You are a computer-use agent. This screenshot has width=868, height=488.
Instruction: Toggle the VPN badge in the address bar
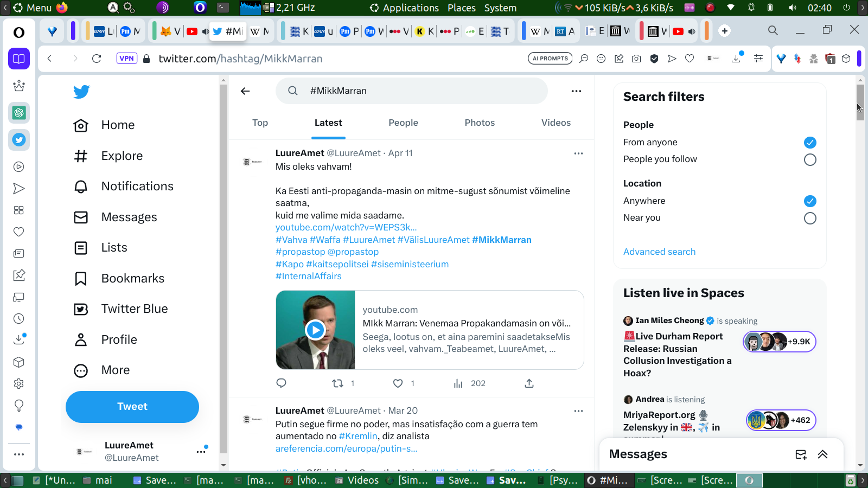coord(127,59)
